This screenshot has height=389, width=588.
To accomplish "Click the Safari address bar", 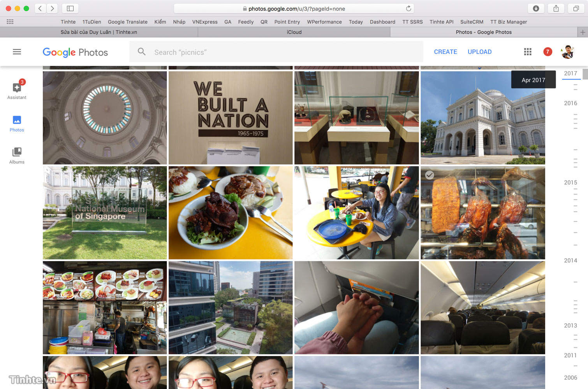I will click(294, 8).
